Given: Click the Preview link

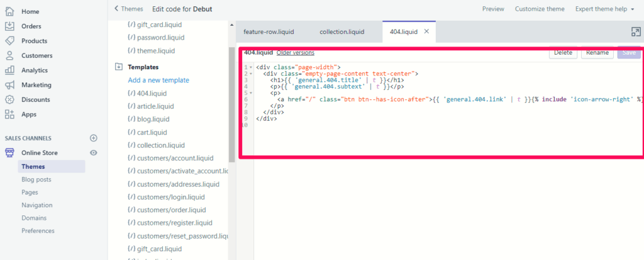Looking at the screenshot, I should tap(493, 9).
